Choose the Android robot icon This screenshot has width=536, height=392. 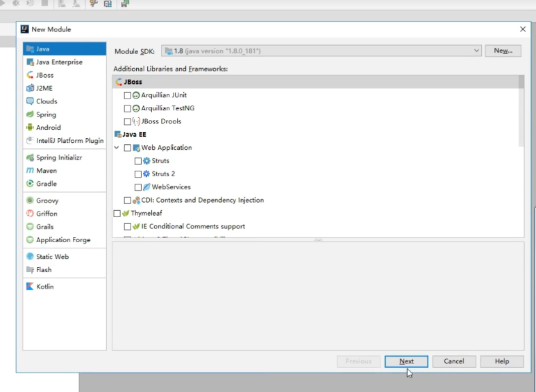point(30,128)
